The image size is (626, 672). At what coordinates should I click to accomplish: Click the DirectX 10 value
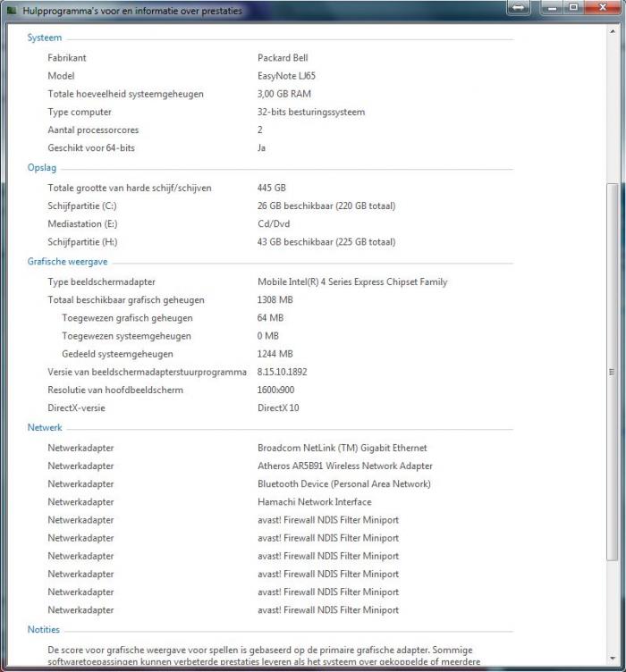tap(278, 408)
